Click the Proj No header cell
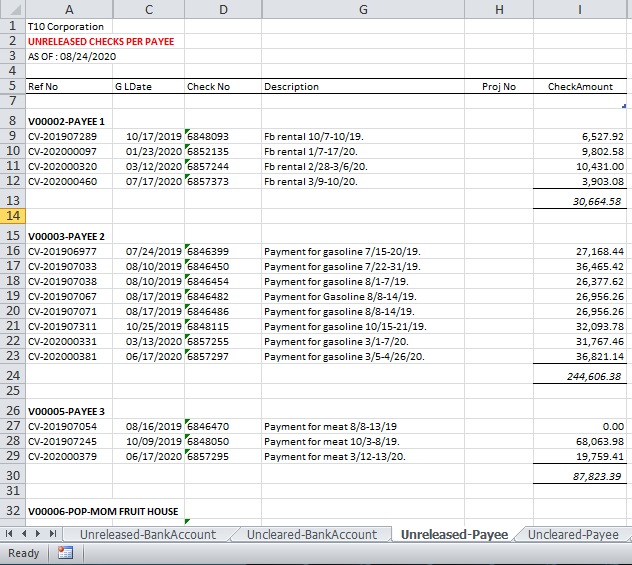Viewport: 632px width, 565px height. click(x=499, y=86)
